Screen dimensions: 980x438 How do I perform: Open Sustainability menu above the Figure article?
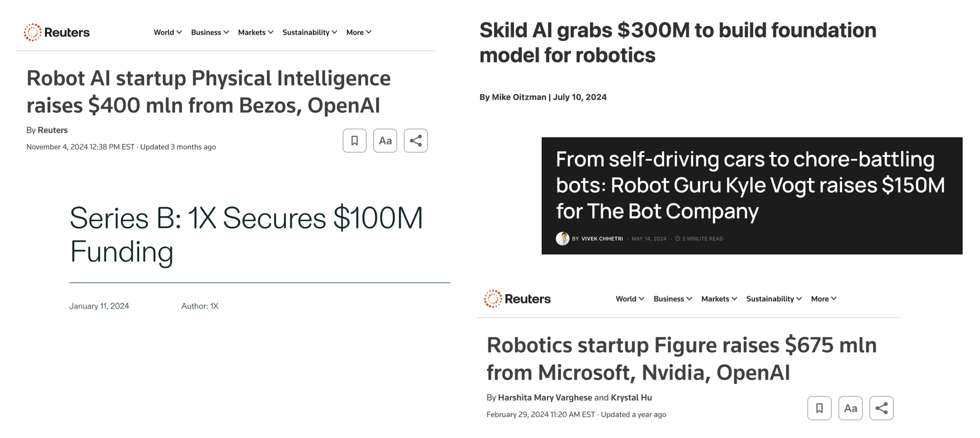(774, 299)
